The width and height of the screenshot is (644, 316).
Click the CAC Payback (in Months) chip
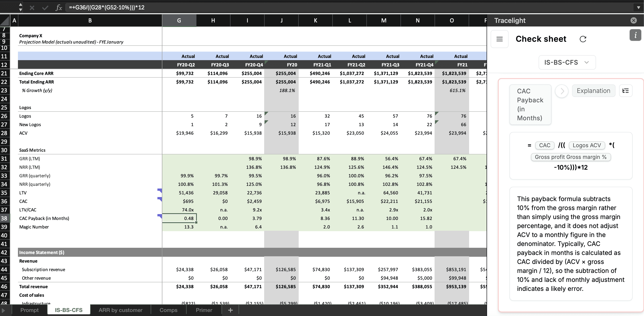530,105
